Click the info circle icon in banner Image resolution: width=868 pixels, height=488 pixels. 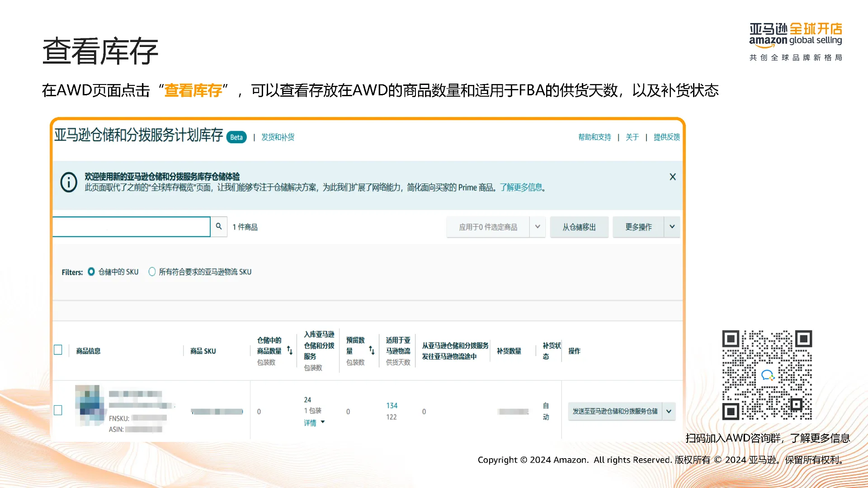click(x=69, y=182)
